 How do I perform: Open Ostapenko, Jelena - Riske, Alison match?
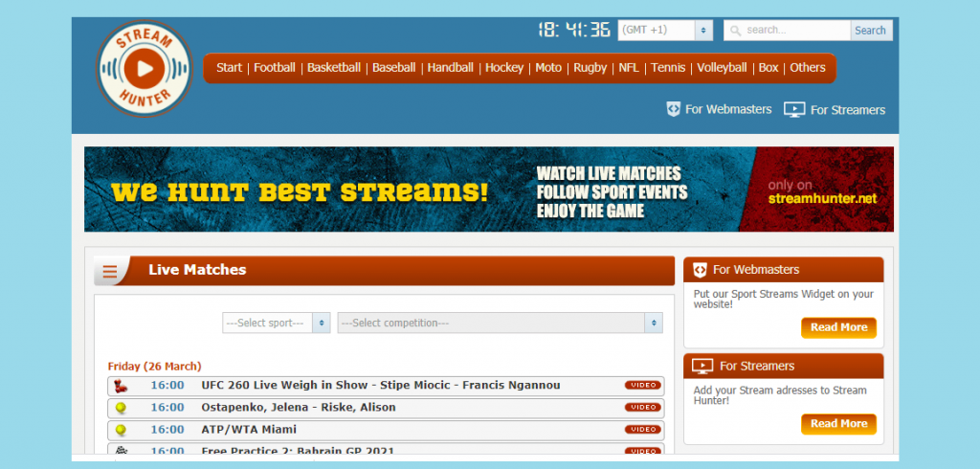(x=299, y=407)
